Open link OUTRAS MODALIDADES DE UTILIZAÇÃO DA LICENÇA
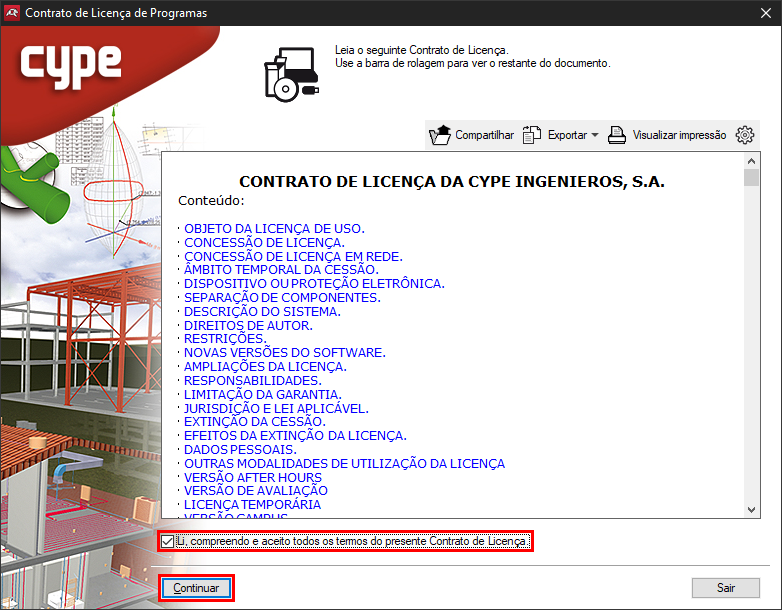This screenshot has height=610, width=782. point(345,463)
